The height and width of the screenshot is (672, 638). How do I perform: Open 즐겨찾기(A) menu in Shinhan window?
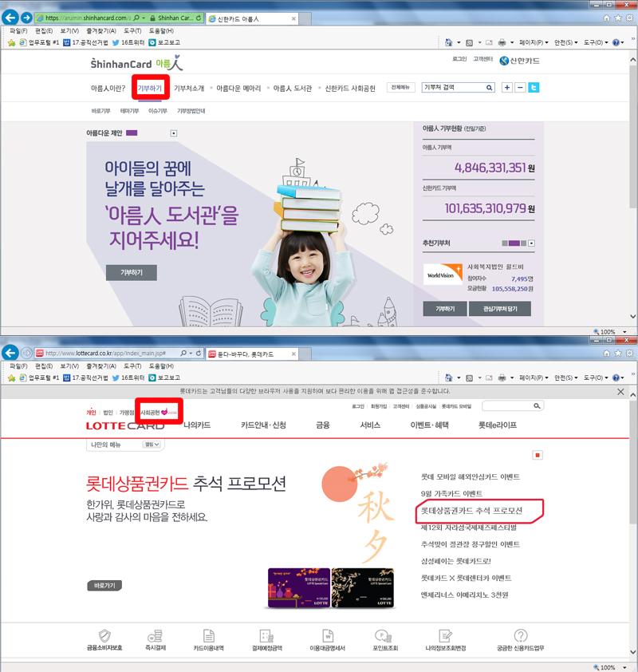point(101,31)
